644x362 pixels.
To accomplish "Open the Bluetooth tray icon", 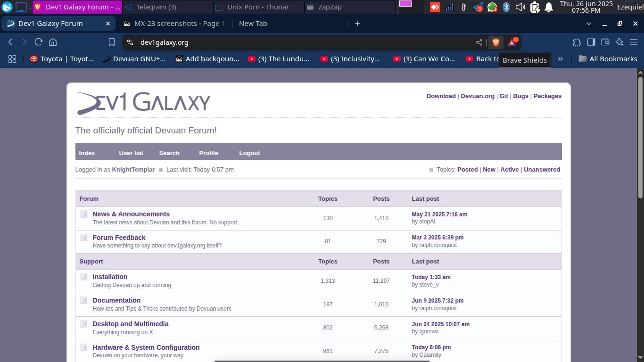I will (x=506, y=7).
